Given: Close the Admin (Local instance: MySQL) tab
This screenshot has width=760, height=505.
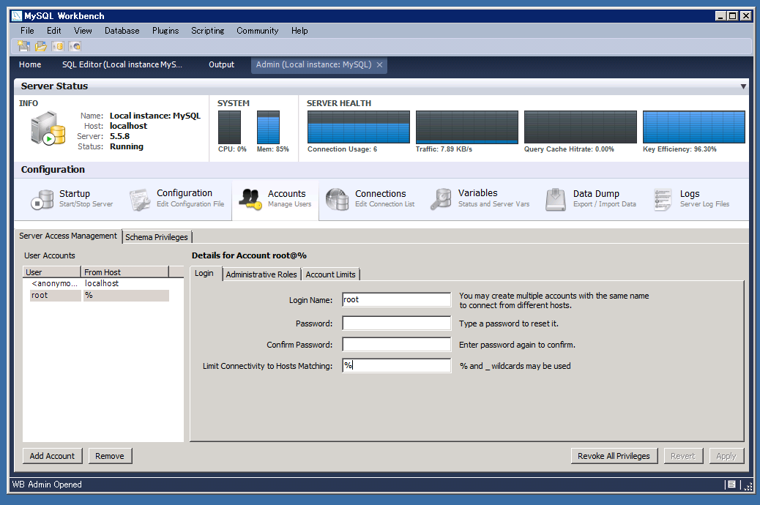Looking at the screenshot, I should click(380, 65).
